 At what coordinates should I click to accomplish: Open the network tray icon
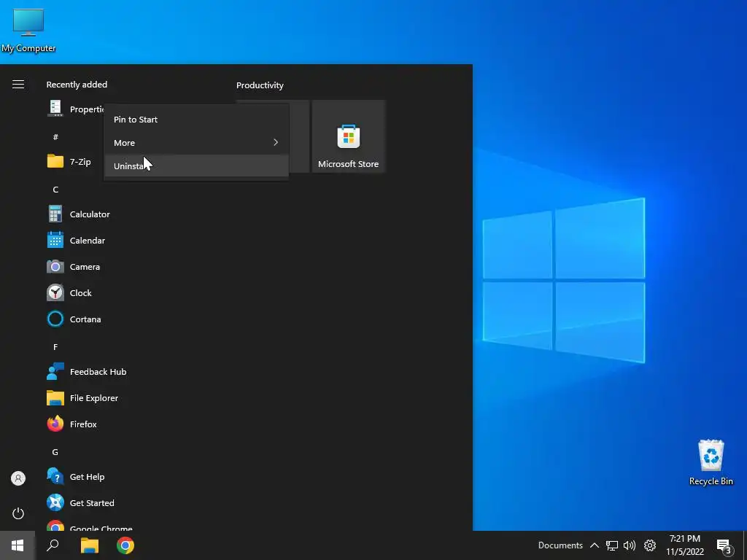pos(612,545)
